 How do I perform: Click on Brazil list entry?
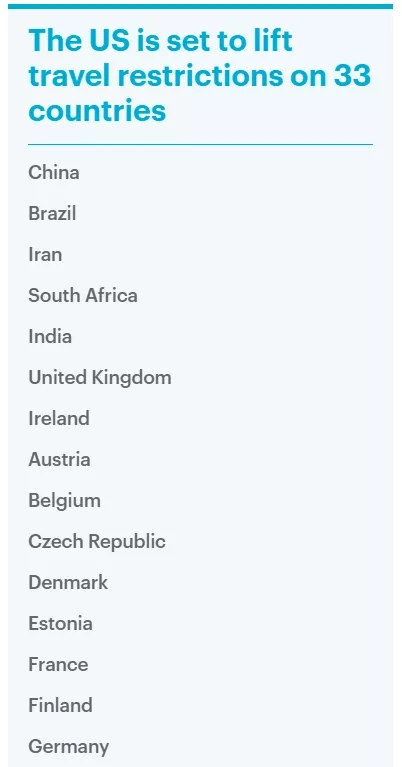tap(52, 214)
